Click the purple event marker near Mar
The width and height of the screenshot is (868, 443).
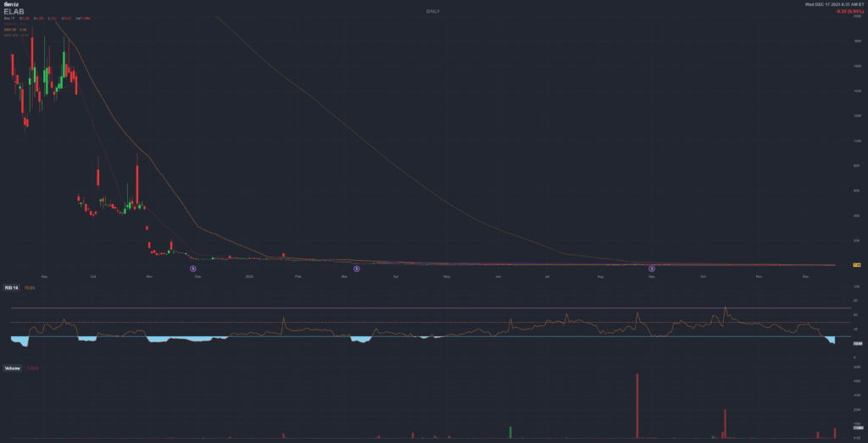pos(357,269)
